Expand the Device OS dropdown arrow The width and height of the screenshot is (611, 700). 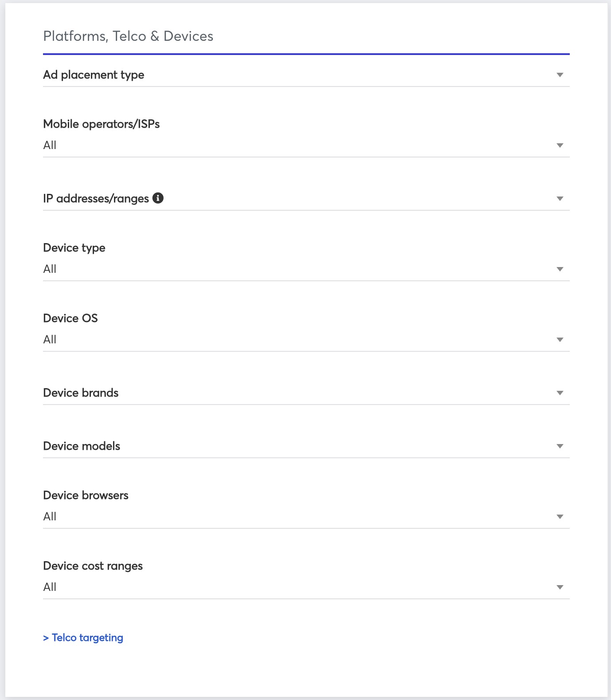click(x=560, y=340)
